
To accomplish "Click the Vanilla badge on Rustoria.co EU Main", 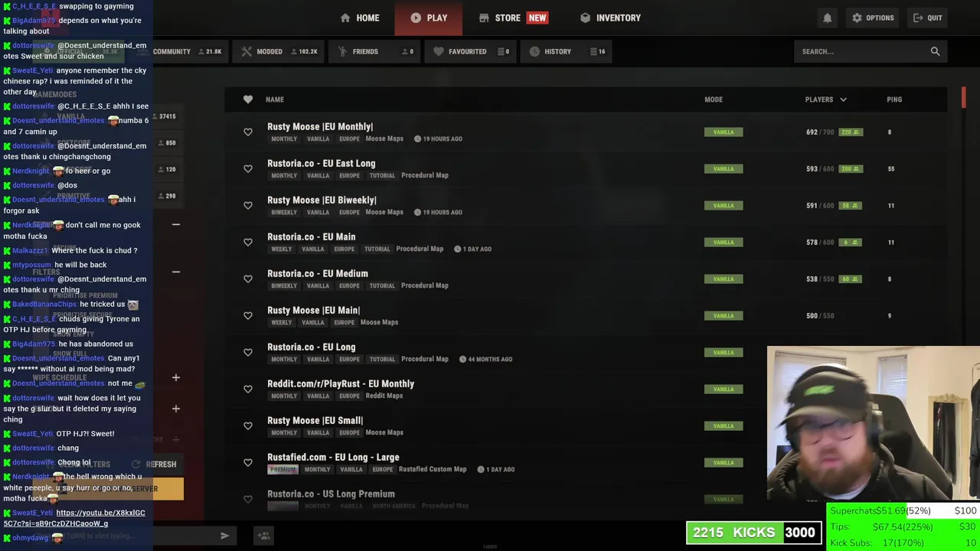I will 724,243.
